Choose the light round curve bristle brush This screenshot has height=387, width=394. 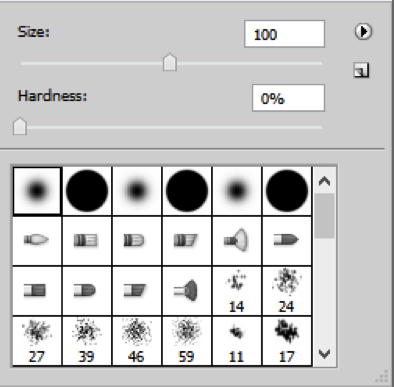(x=137, y=240)
